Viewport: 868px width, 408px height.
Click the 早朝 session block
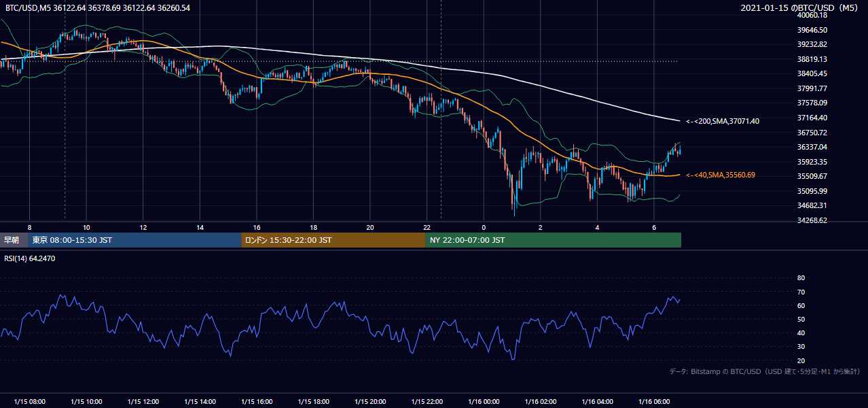tap(14, 240)
